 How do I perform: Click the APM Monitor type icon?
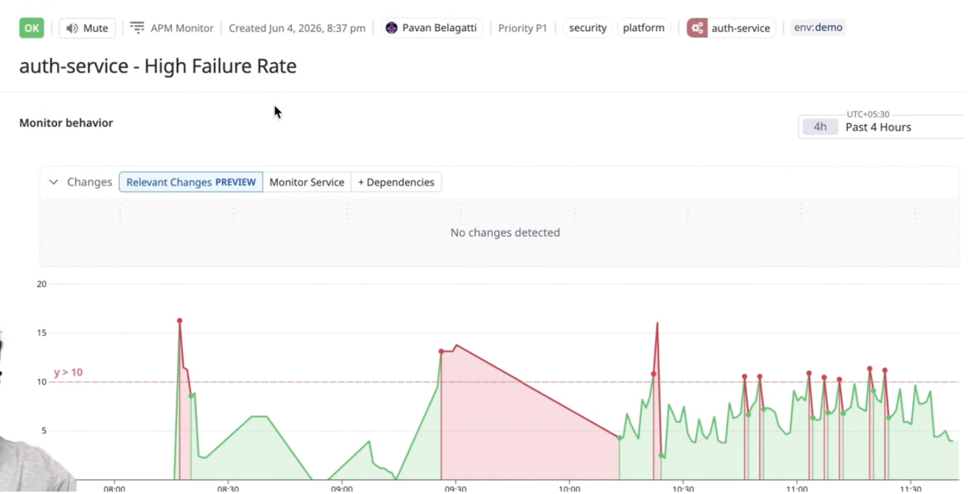coord(137,28)
